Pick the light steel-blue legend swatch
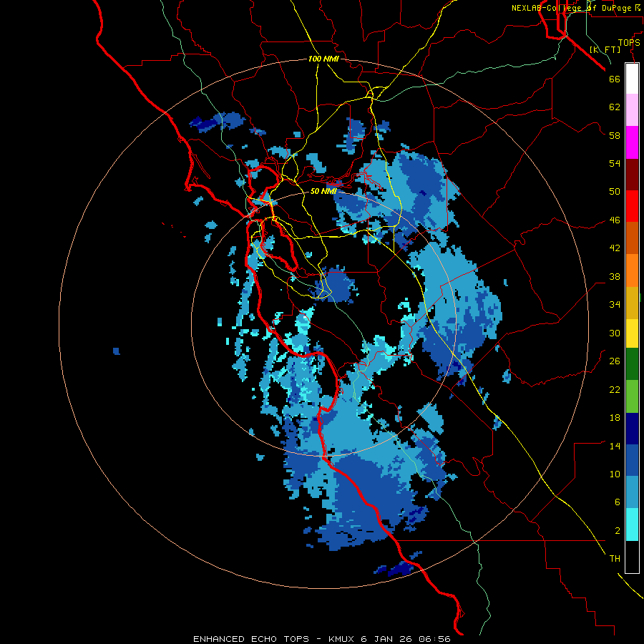The height and width of the screenshot is (644, 644). point(632,492)
